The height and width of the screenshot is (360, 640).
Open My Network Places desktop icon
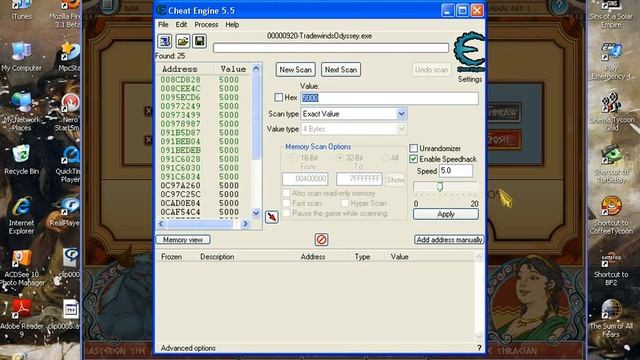[21, 111]
